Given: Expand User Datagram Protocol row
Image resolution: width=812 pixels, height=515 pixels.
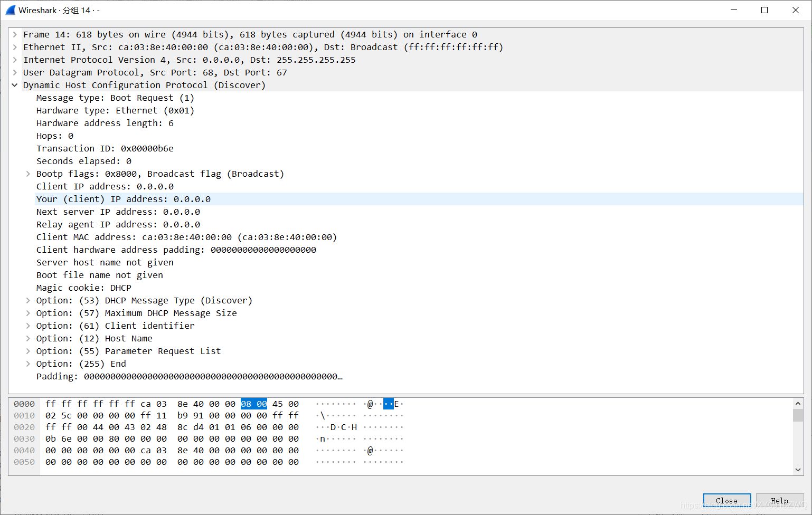Looking at the screenshot, I should [15, 72].
